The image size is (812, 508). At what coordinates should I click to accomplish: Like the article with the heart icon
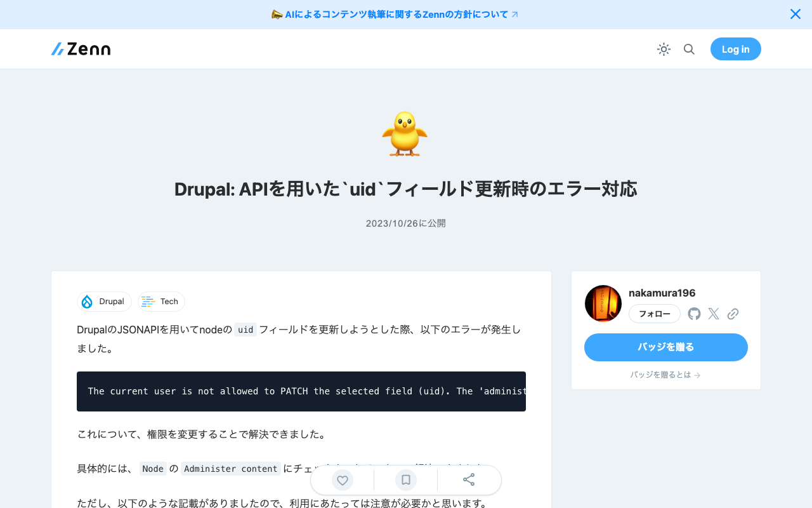click(342, 480)
